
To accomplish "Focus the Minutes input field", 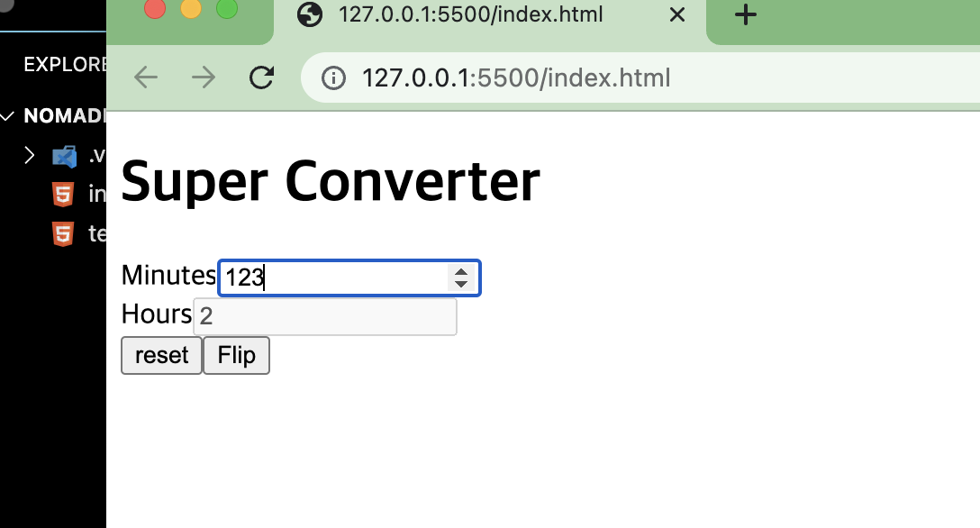I will point(349,278).
